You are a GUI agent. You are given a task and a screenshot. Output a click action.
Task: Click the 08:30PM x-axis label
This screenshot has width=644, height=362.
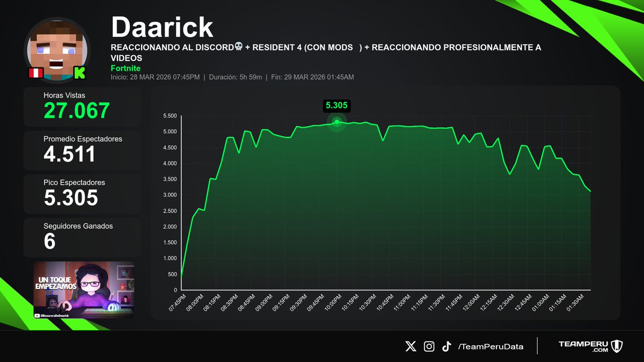point(229,302)
